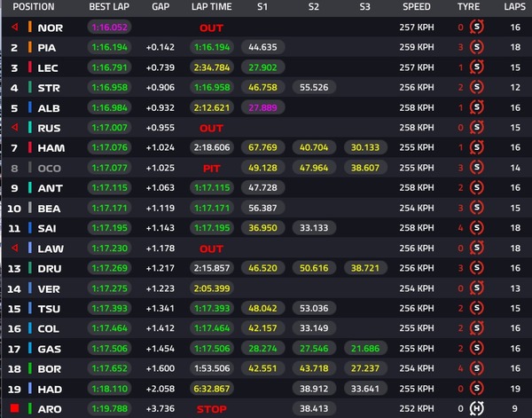The width and height of the screenshot is (532, 418).
Task: Click the red PIT status for OCO
Action: [211, 168]
